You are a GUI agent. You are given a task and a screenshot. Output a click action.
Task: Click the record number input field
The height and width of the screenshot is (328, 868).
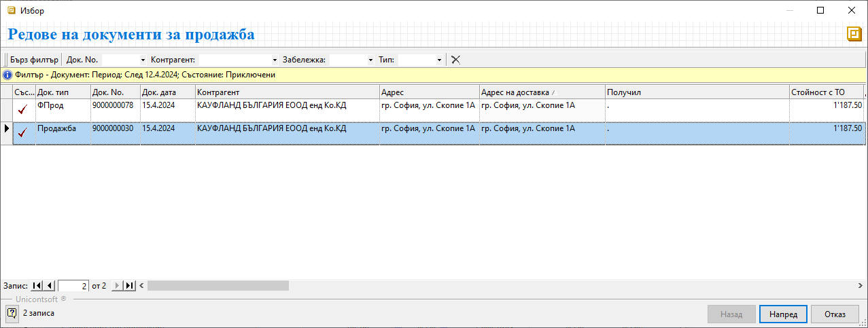click(73, 286)
